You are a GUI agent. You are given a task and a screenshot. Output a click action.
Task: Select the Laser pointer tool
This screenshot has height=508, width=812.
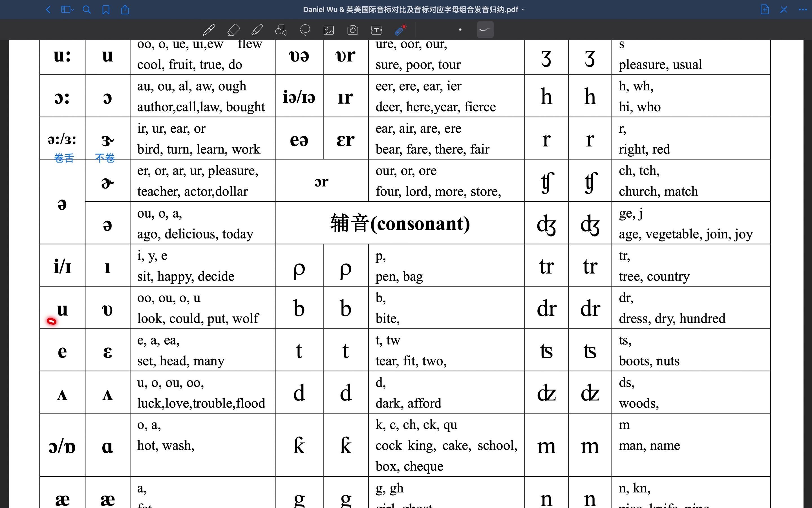pyautogui.click(x=401, y=30)
